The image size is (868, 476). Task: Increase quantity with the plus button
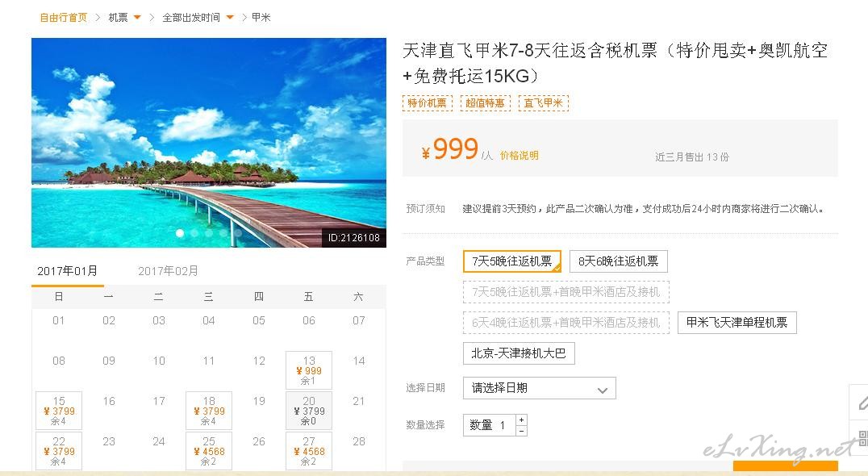pyautogui.click(x=521, y=420)
